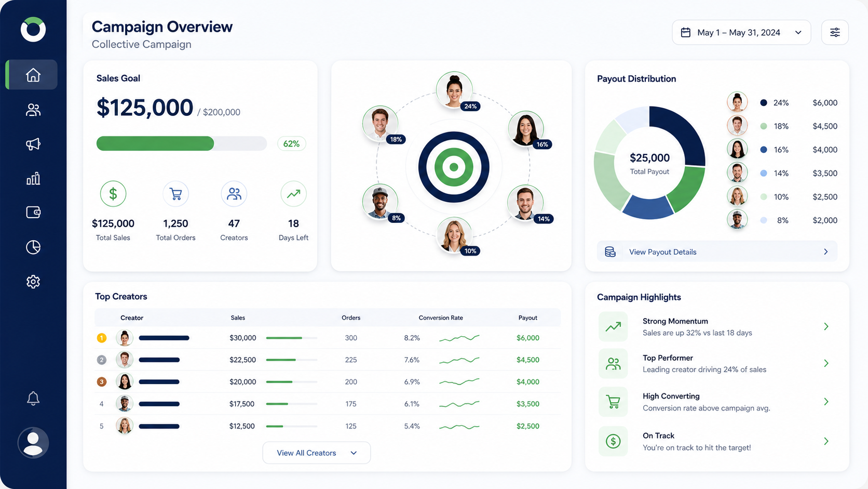Sort by the Payout column header
This screenshot has width=868, height=489.
point(528,318)
